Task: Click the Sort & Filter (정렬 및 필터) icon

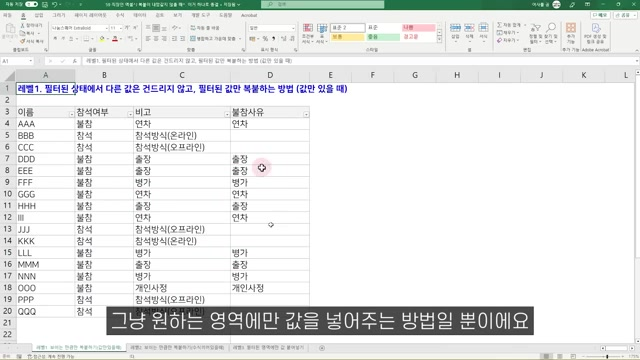Action: pos(535,29)
